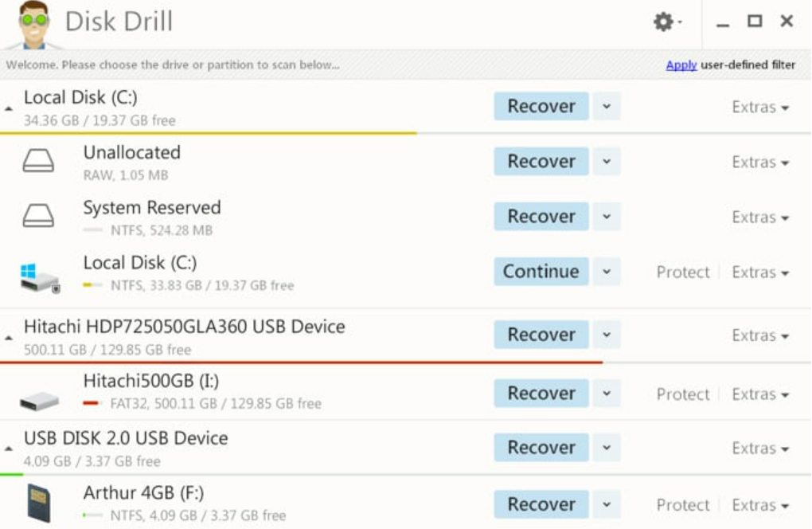Collapse the Hitachi HDP725050GLA360 USB Device group
The width and height of the screenshot is (812, 529).
tap(9, 338)
